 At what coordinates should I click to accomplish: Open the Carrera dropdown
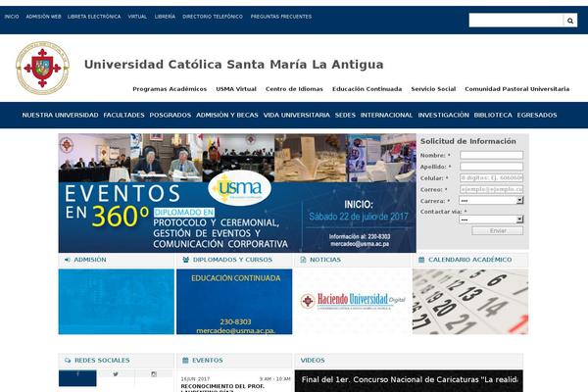(x=491, y=201)
